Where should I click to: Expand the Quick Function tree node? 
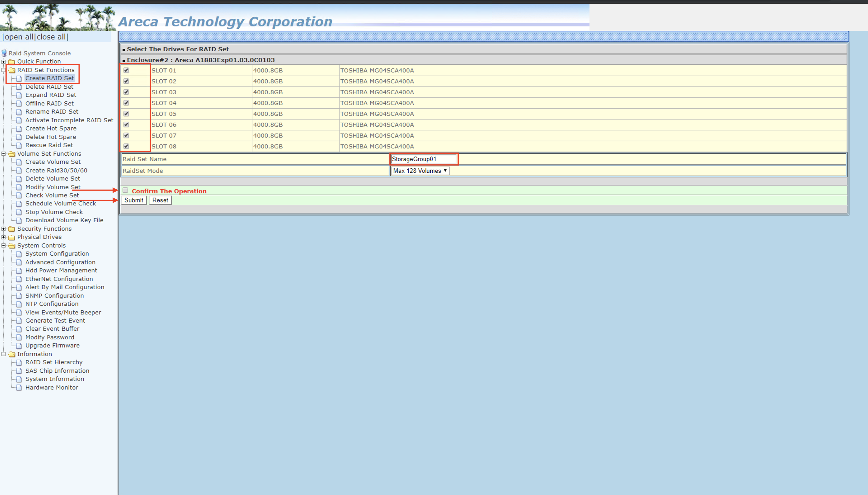3,62
